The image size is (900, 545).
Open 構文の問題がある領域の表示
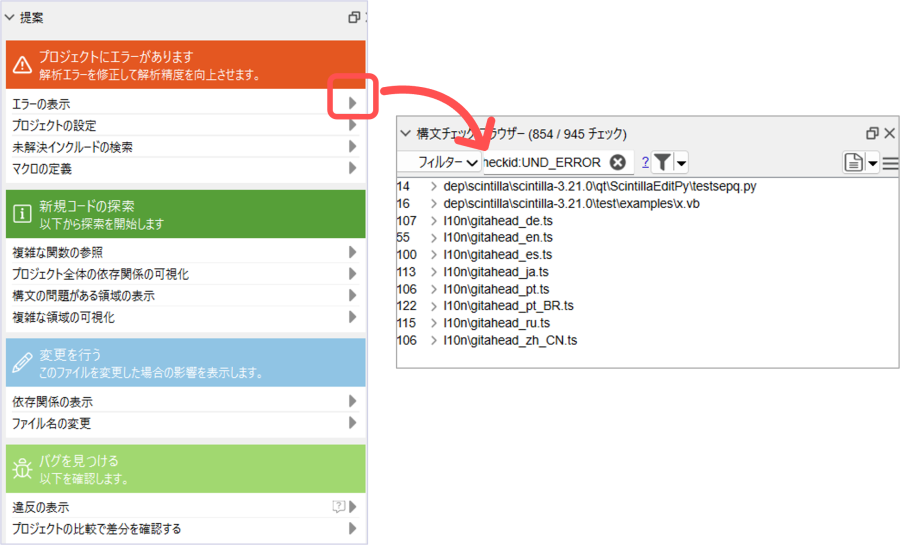84,296
